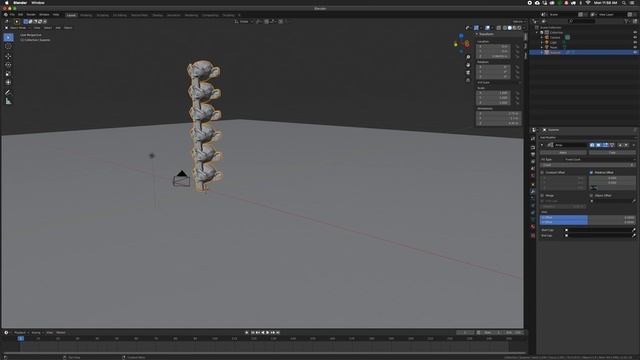The image size is (640, 360).
Task: Open the Physics properties tab
Action: (x=533, y=205)
